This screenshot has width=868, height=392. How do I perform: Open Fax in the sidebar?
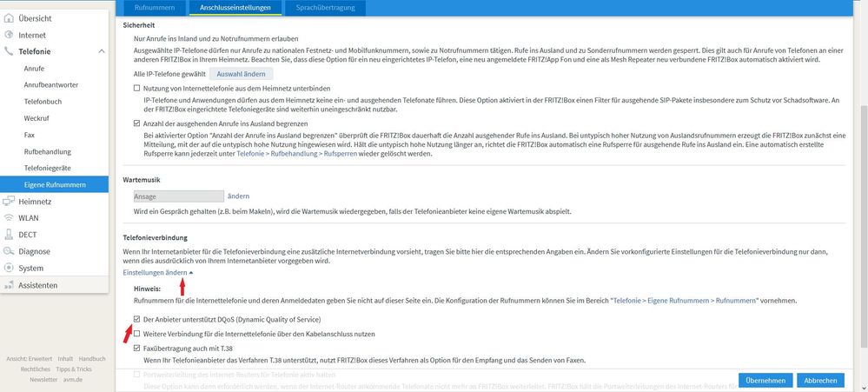click(x=30, y=135)
